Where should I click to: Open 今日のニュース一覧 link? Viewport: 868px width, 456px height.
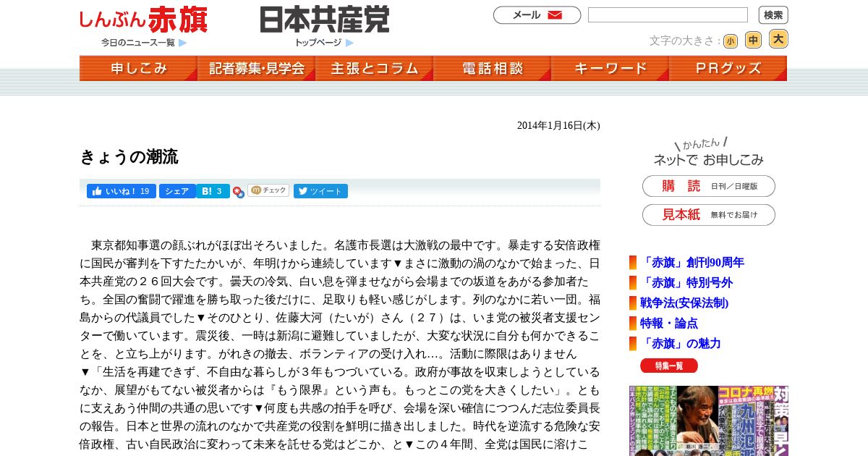click(x=138, y=43)
